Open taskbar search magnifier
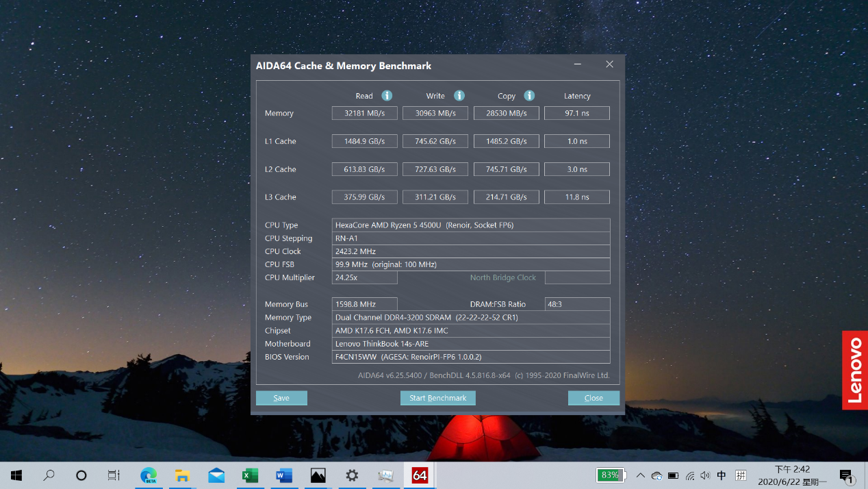868x489 pixels. pyautogui.click(x=49, y=475)
